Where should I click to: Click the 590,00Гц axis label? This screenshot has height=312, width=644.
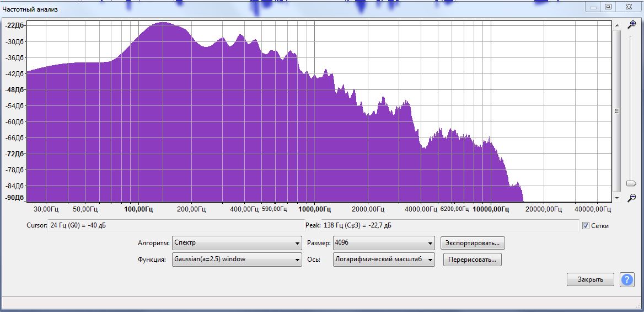click(x=275, y=209)
